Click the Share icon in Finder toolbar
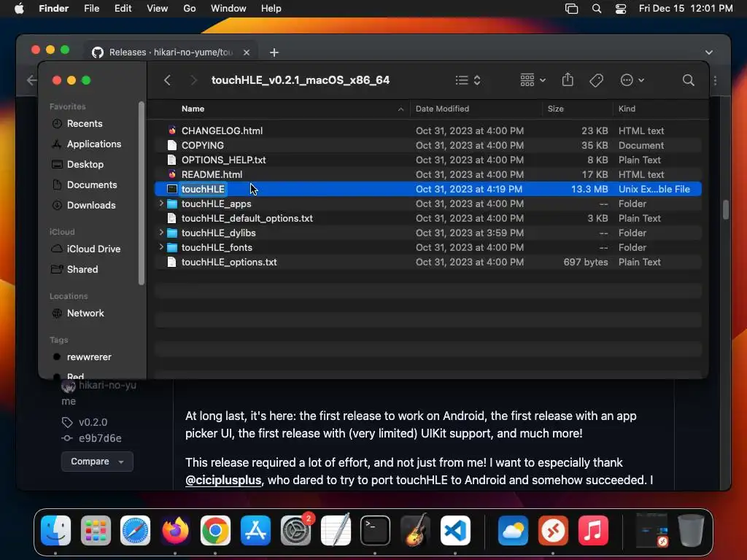This screenshot has height=560, width=747. click(568, 79)
